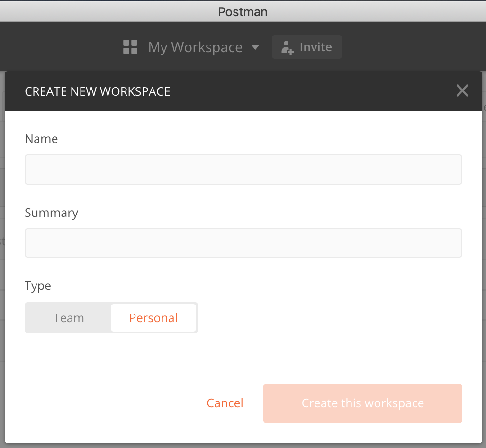Select the Team workspace type
The image size is (486, 448).
pyautogui.click(x=69, y=318)
